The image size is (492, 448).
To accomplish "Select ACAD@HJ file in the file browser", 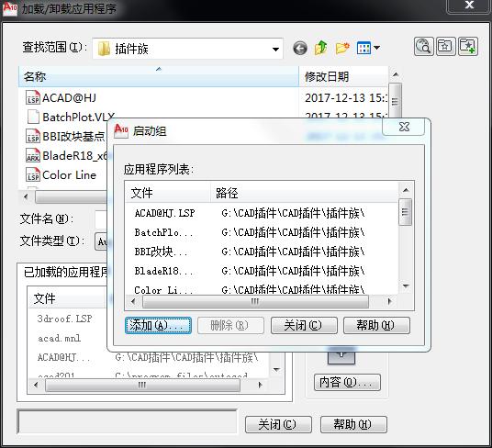I will coord(61,98).
